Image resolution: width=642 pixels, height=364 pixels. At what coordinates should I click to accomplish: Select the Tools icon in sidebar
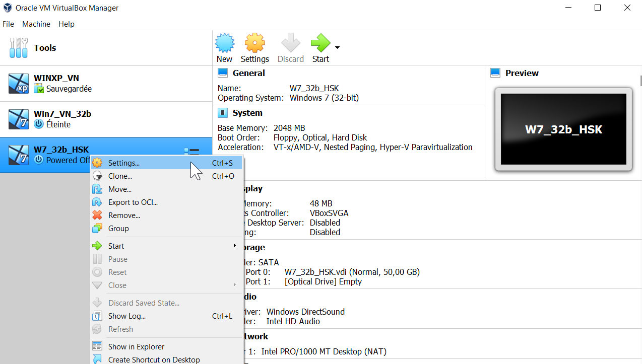point(19,48)
